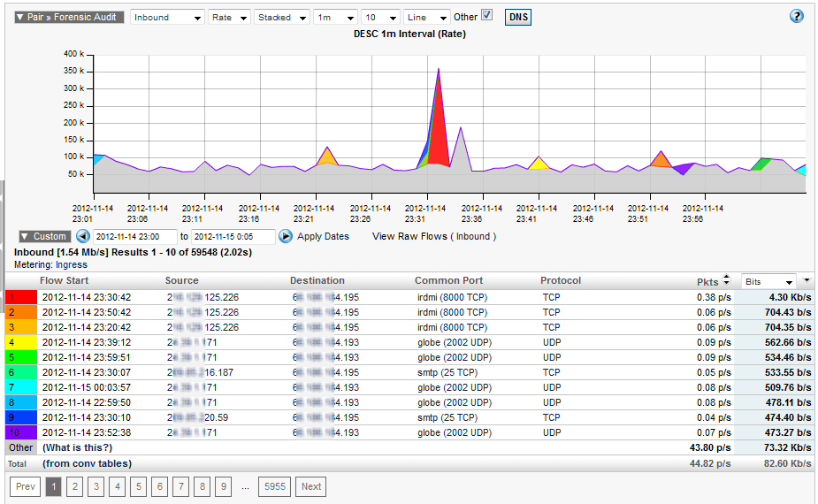Click the 44.82 p/s total packets value
Screen dimensions: 818x504
pos(710,463)
